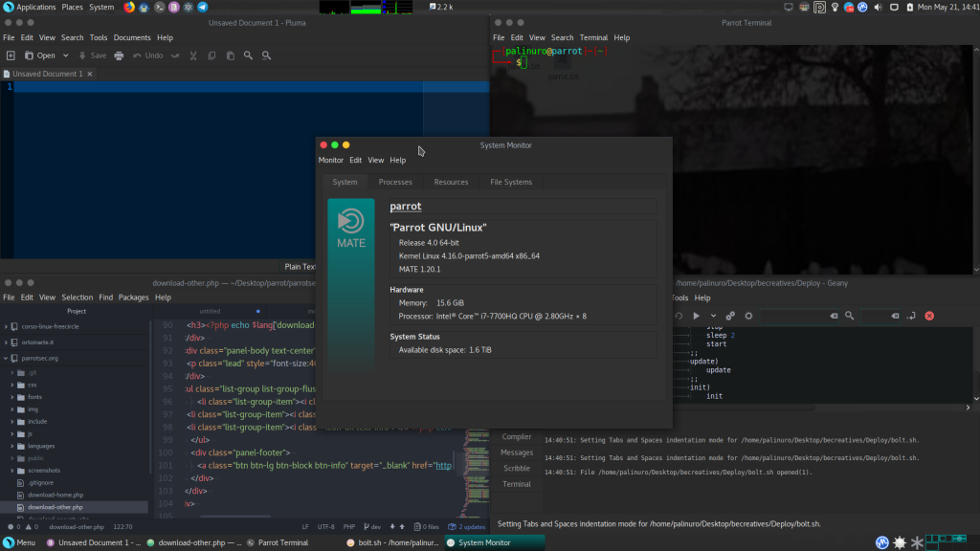Paste clipboard contents using Pluma's paste icon

[231, 55]
